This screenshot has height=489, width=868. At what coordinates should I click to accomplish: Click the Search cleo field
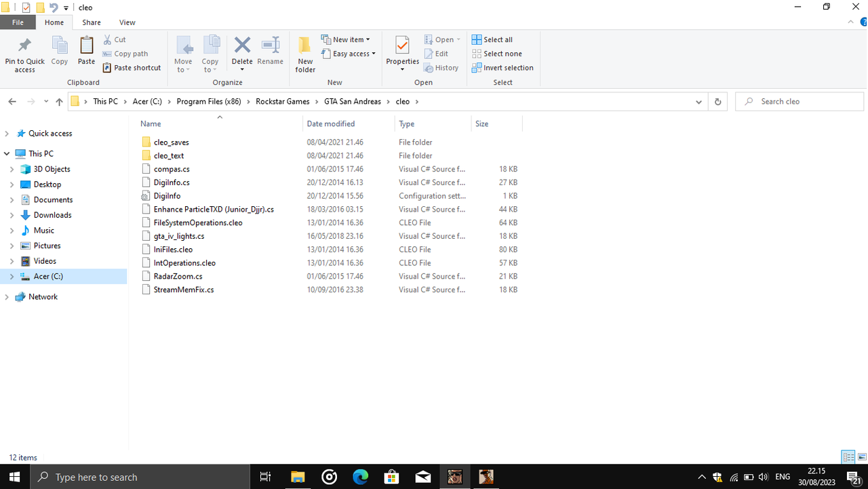[x=800, y=102]
